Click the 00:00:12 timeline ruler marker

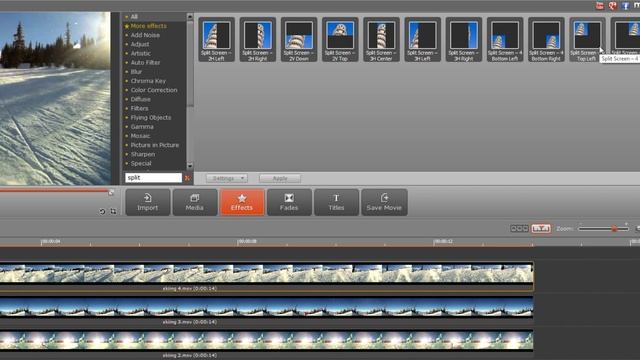tap(443, 242)
